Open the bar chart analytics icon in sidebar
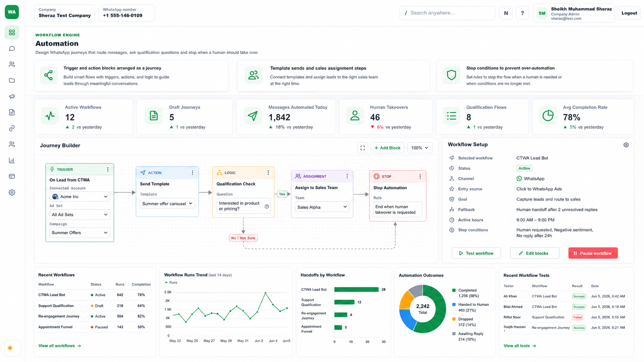Screen dimensions: 644x362 pyautogui.click(x=12, y=160)
